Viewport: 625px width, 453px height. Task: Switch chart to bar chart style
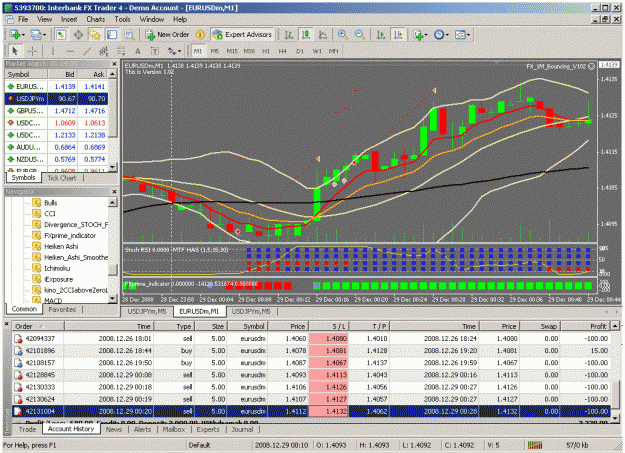click(289, 35)
